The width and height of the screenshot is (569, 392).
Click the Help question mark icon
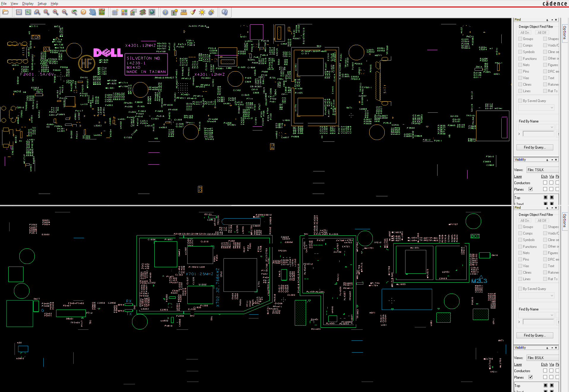225,12
